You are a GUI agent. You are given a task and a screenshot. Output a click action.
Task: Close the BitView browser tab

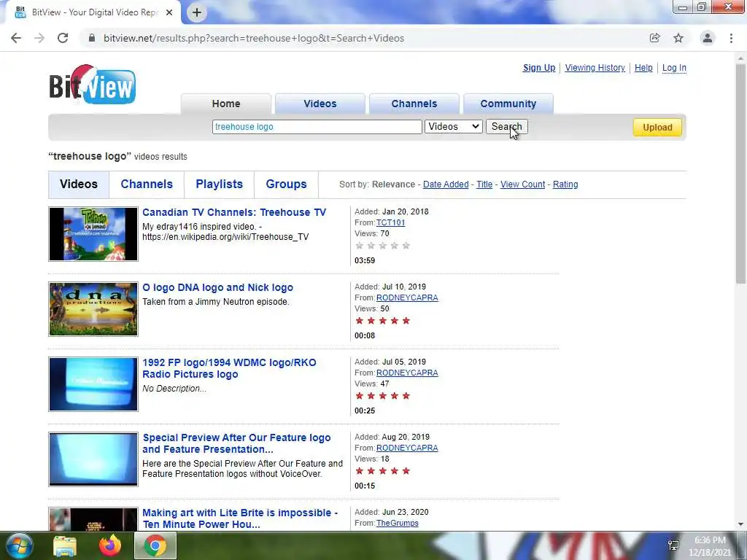point(169,12)
